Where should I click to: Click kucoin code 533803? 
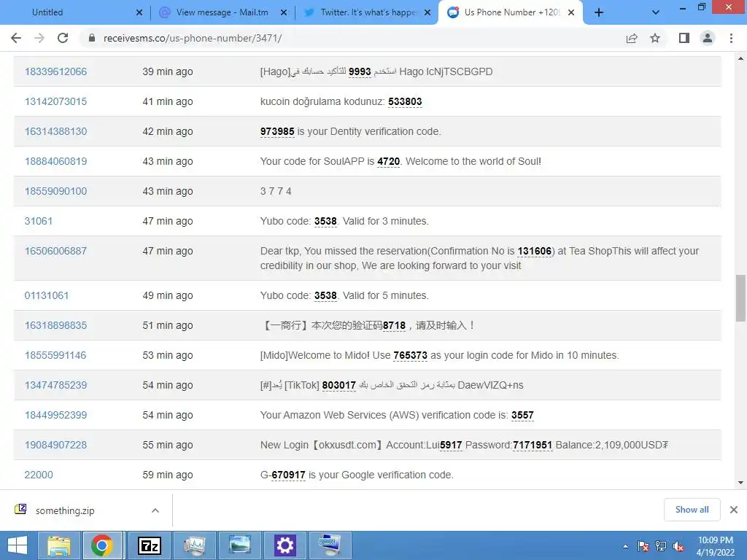click(x=405, y=101)
